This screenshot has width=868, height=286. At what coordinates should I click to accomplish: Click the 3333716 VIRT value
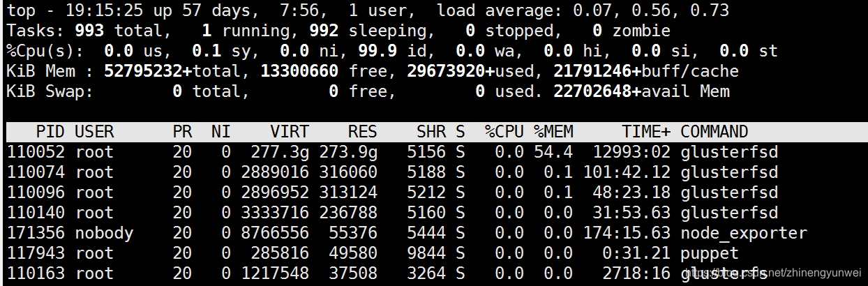tap(275, 213)
